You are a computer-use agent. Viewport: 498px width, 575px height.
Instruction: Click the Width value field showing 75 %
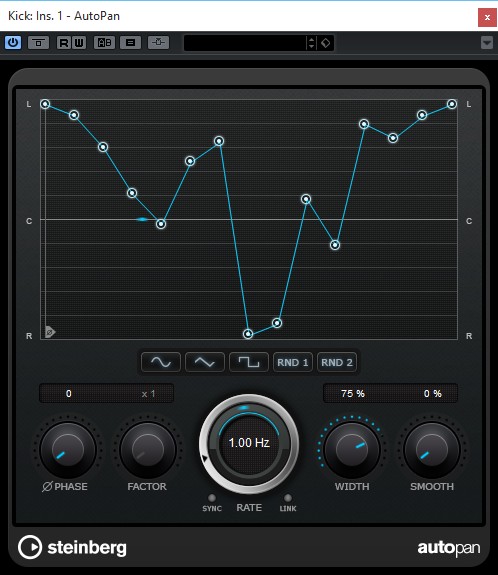353,393
